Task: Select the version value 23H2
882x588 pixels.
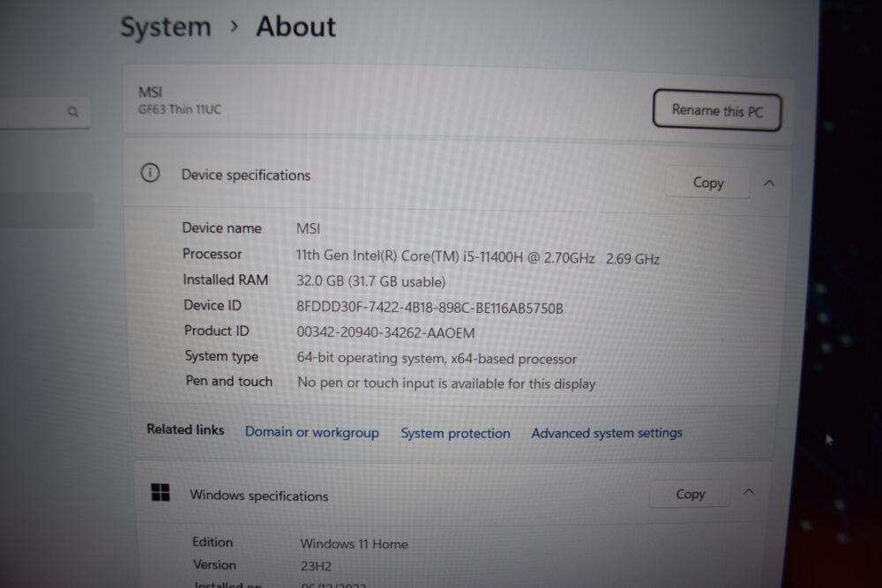Action: point(316,566)
